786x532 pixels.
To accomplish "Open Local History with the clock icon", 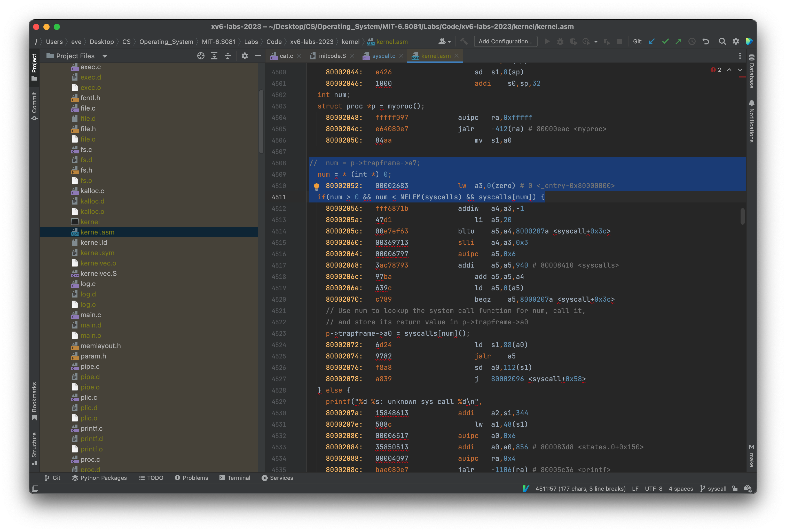I will coord(692,41).
